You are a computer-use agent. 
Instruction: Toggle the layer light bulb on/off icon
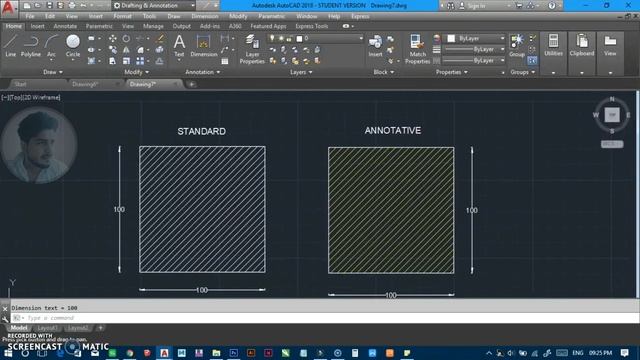click(x=272, y=38)
